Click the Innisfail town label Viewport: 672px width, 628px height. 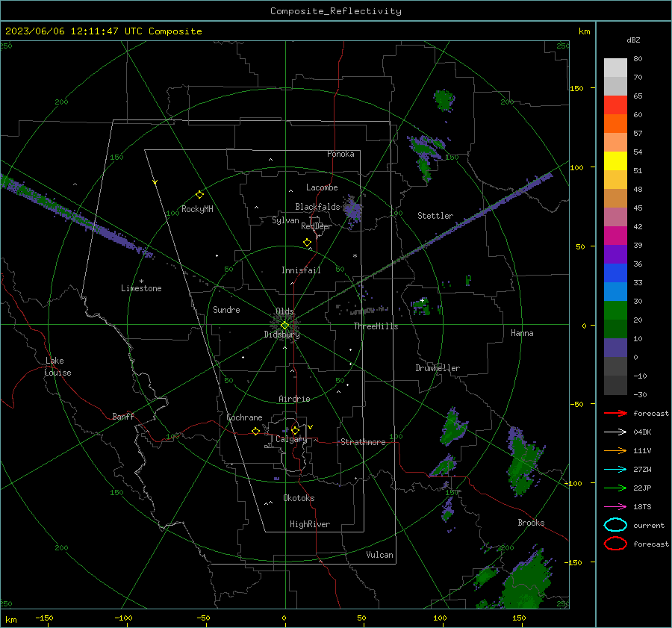pos(301,270)
